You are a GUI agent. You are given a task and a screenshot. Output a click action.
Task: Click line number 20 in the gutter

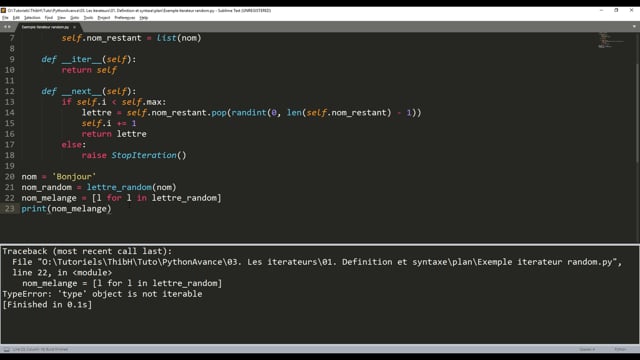click(9, 176)
